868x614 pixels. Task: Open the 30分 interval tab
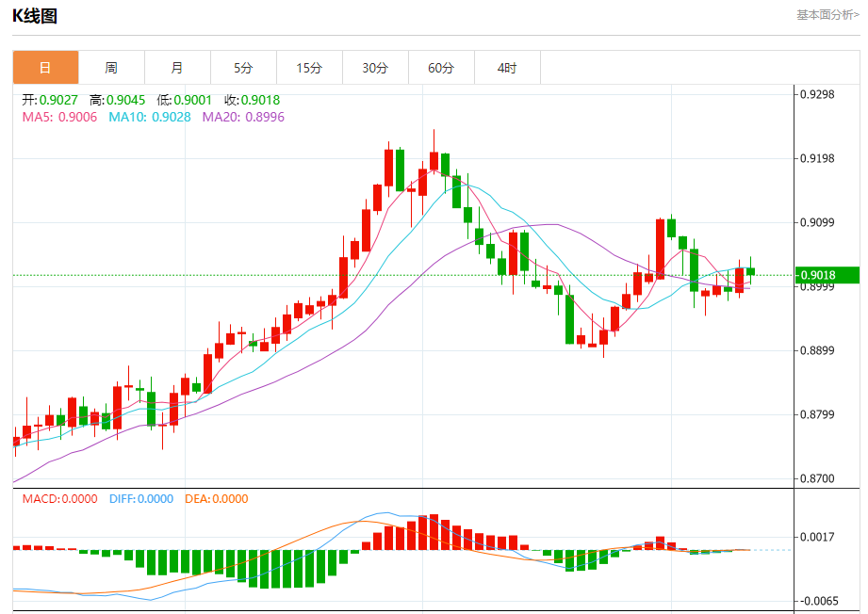375,68
